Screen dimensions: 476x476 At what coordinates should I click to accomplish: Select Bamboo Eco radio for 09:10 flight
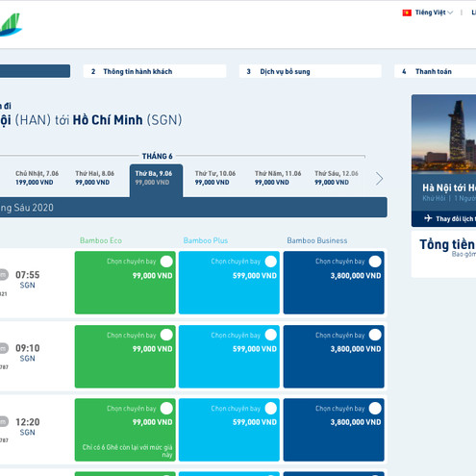[x=166, y=335]
